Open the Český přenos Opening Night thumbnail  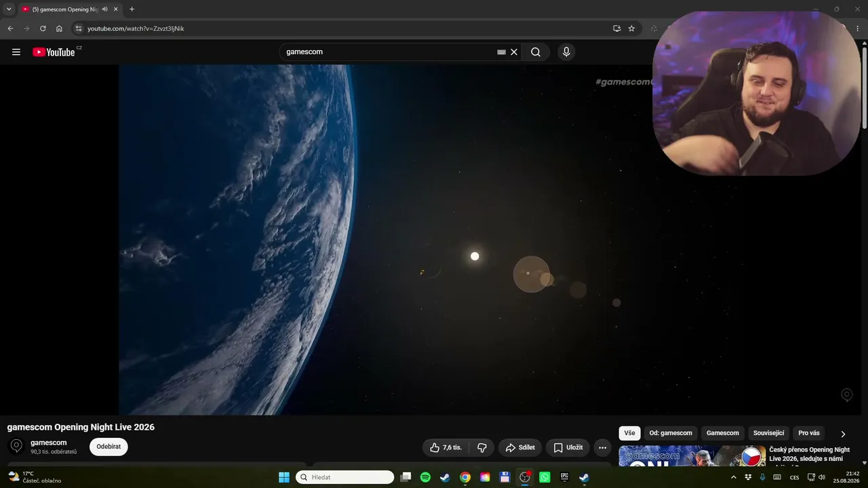[692, 456]
